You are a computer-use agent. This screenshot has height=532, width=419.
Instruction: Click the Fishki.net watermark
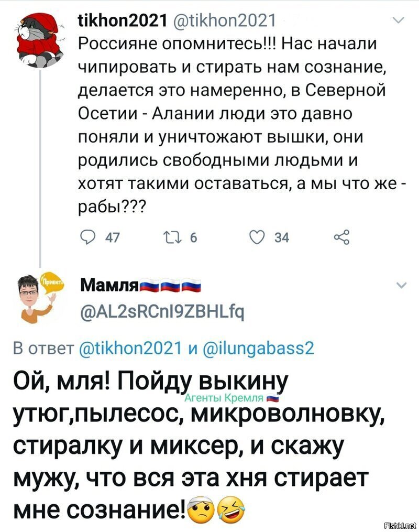click(x=400, y=525)
